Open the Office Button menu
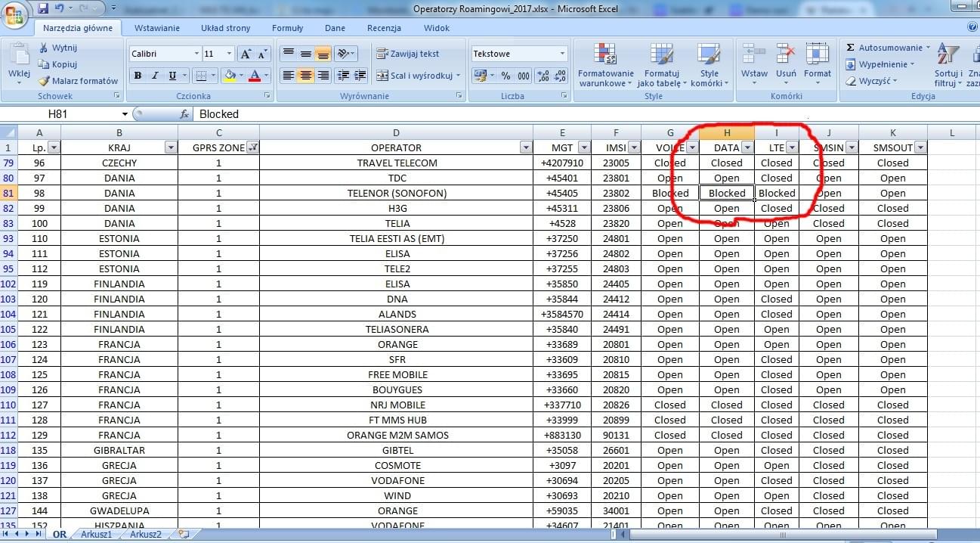 coord(14,14)
